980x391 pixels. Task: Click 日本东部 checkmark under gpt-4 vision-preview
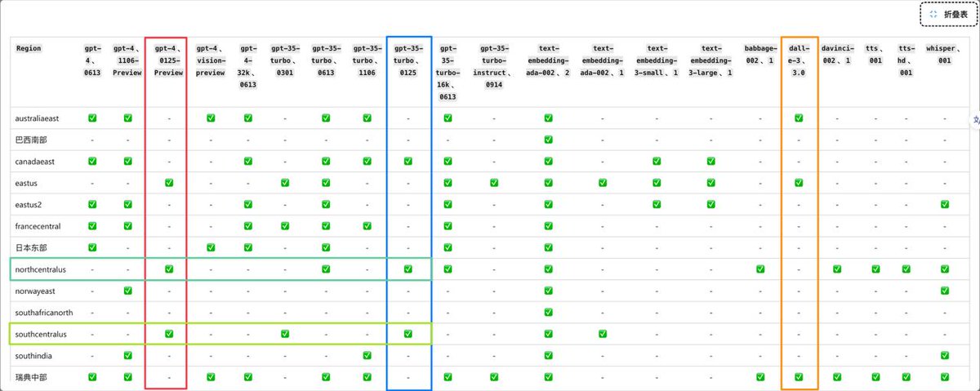click(x=210, y=247)
